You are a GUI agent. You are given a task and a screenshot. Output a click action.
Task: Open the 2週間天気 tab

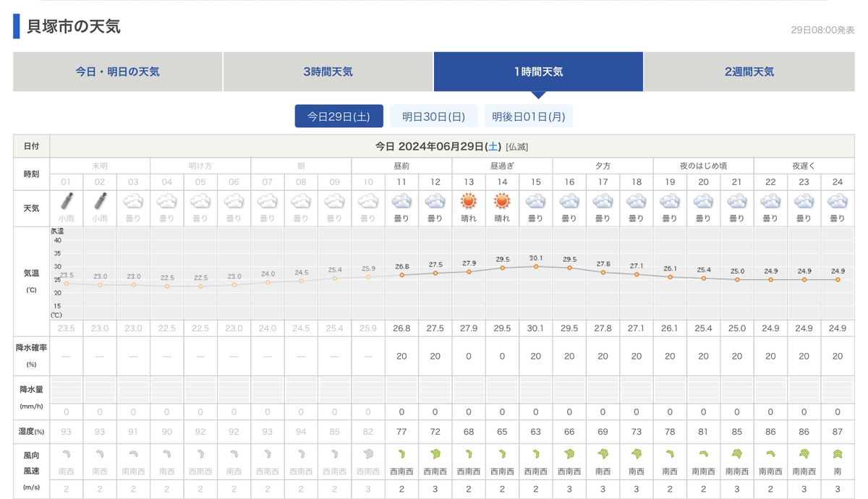749,72
